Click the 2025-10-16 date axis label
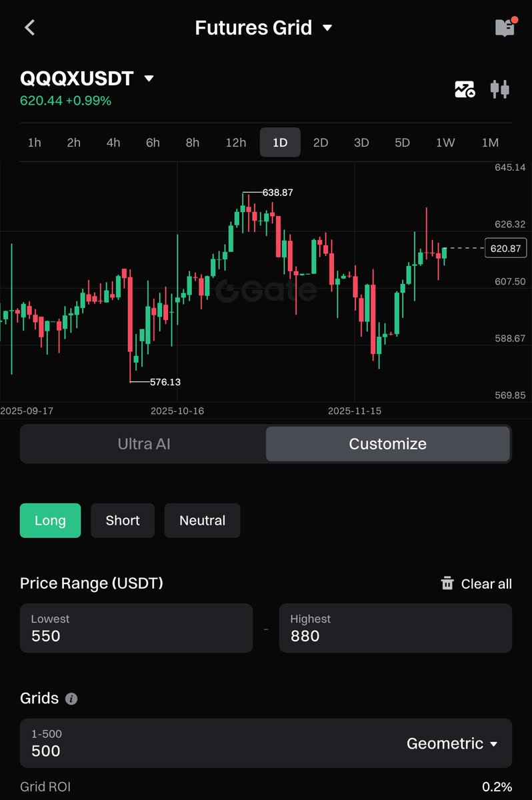This screenshot has height=800, width=532. pyautogui.click(x=177, y=411)
